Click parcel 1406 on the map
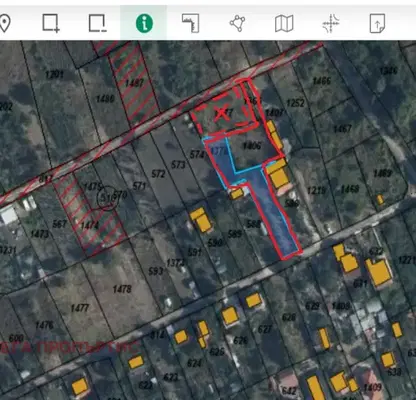The height and width of the screenshot is (400, 416). pyautogui.click(x=252, y=145)
